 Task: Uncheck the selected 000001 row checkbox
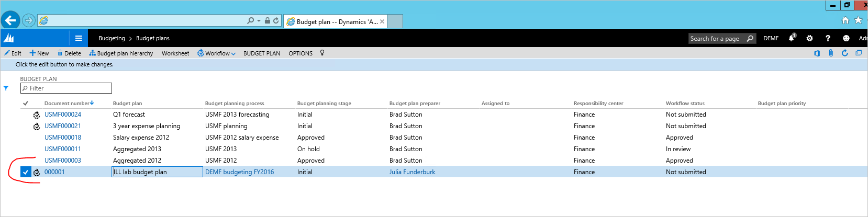pyautogui.click(x=26, y=172)
